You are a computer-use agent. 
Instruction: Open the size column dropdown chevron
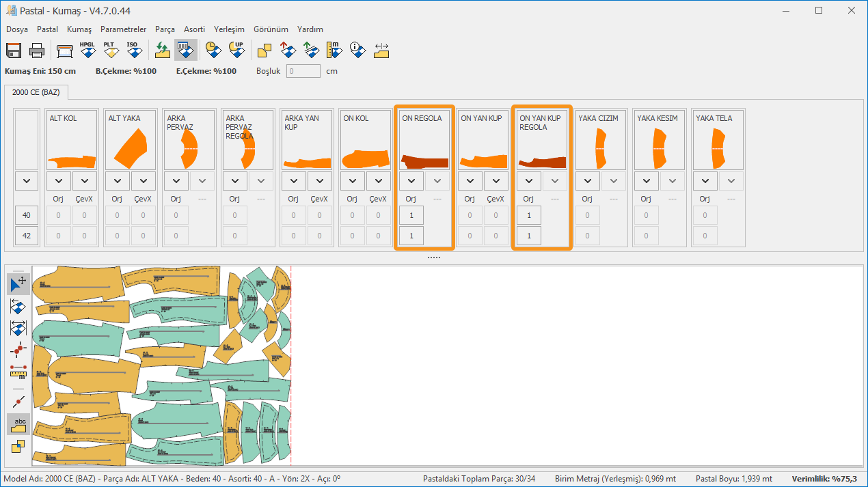[x=27, y=181]
